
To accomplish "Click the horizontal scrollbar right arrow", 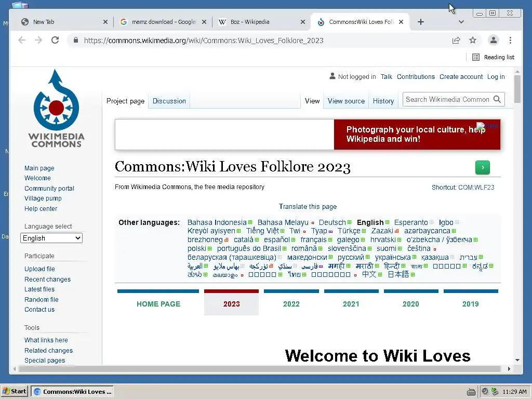I will pos(509,369).
